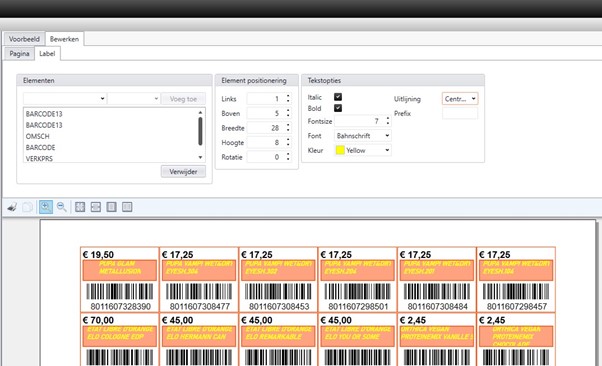Viewport: 602px width, 366px height.
Task: Click the Print icon in preview toolbar
Action: coord(12,207)
